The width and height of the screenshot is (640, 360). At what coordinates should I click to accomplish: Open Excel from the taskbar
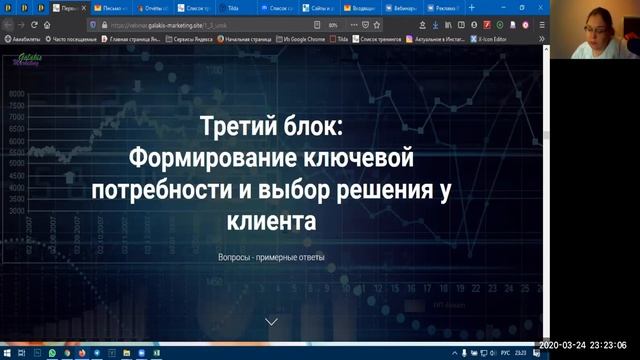[x=156, y=353]
